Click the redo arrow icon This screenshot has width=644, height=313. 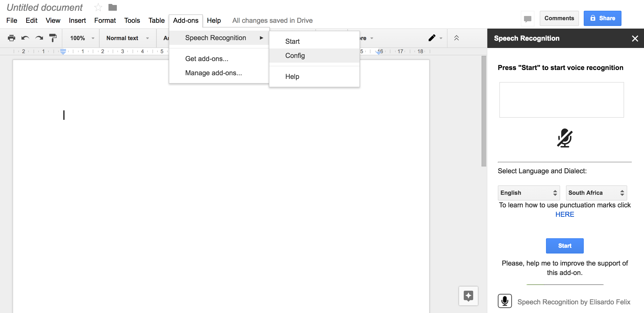pos(39,38)
